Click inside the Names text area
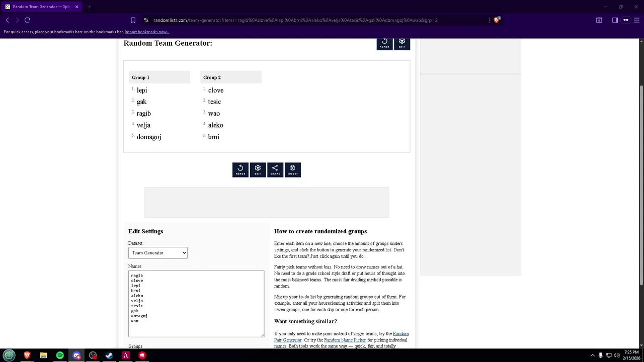 click(196, 304)
